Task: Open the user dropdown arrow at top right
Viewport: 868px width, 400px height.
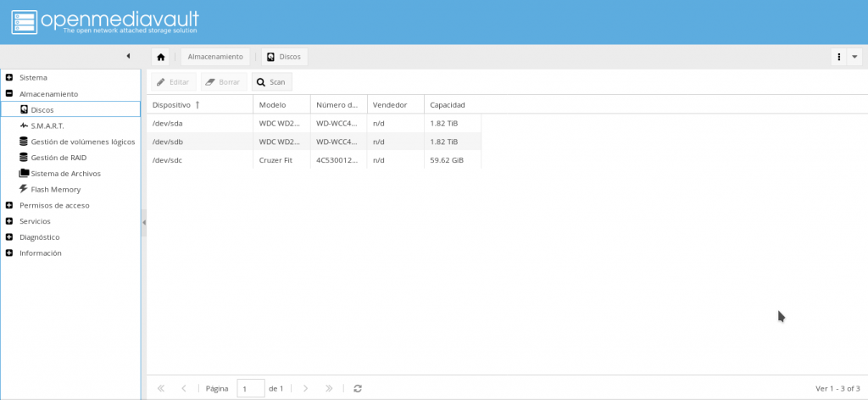Action: (x=854, y=57)
